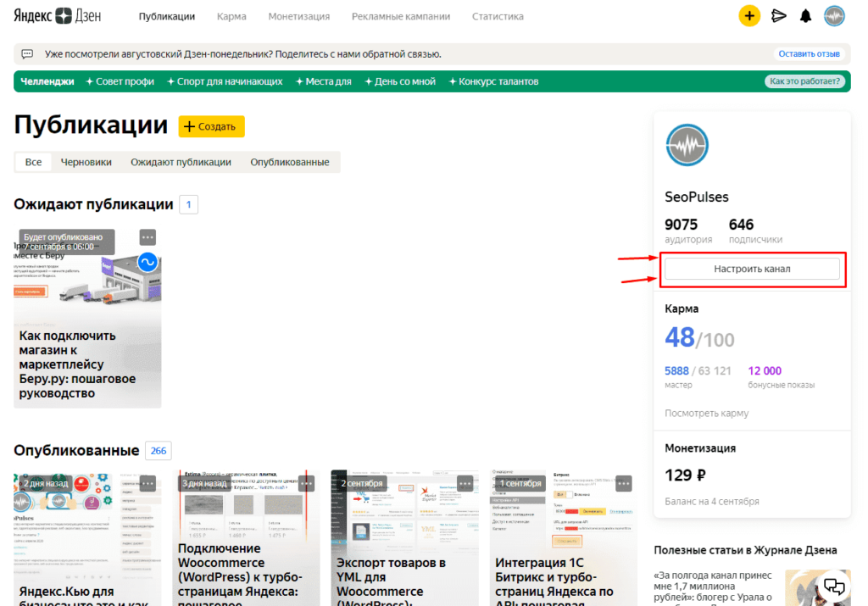The width and height of the screenshot is (868, 606).
Task: Click the Полезные статьи в Журнале Дзена heading
Action: [x=745, y=550]
